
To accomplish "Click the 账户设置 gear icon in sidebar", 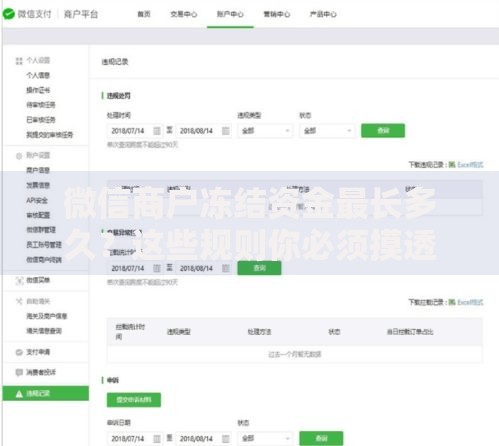I will [x=19, y=156].
